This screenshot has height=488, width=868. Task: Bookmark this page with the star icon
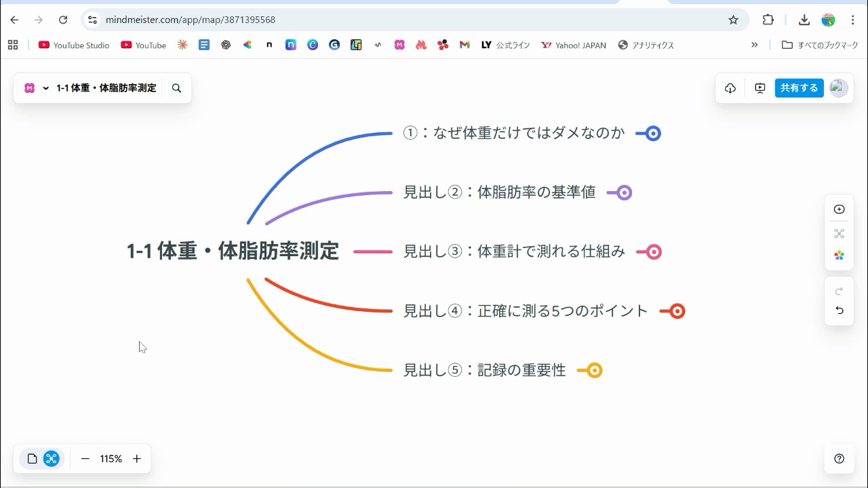pos(733,20)
